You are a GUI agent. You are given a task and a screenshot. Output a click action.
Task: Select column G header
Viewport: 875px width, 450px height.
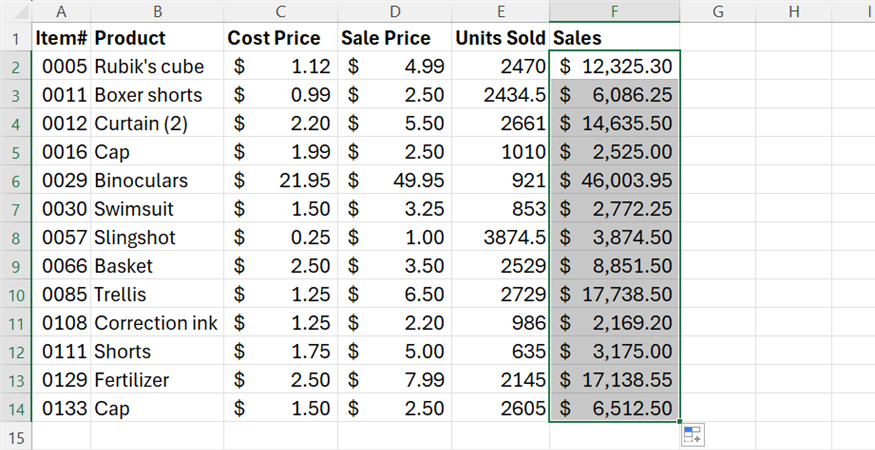click(718, 11)
